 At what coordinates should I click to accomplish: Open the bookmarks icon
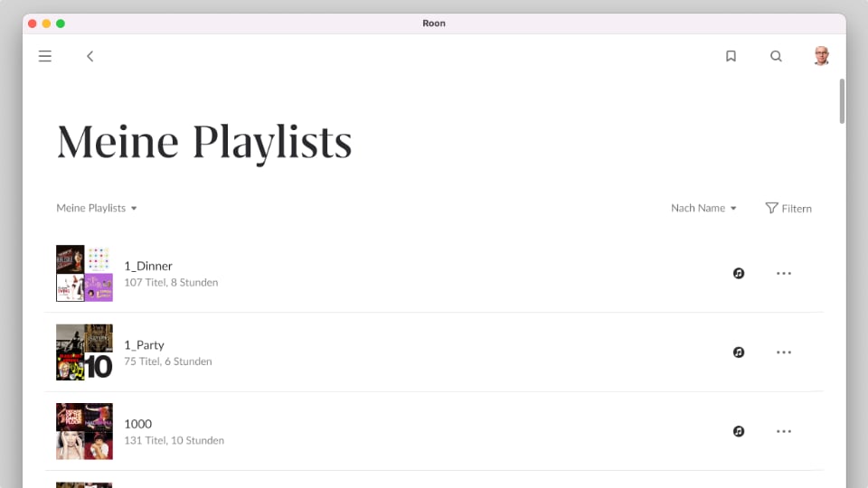731,56
